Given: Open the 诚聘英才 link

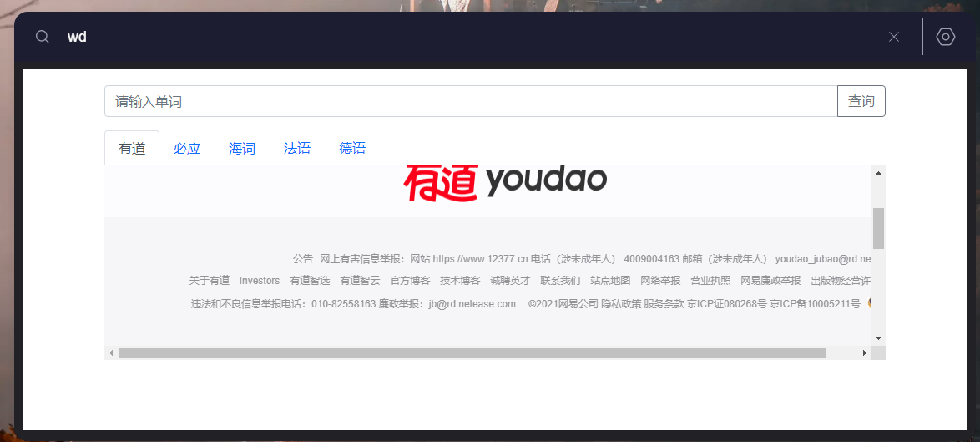Looking at the screenshot, I should click(510, 281).
